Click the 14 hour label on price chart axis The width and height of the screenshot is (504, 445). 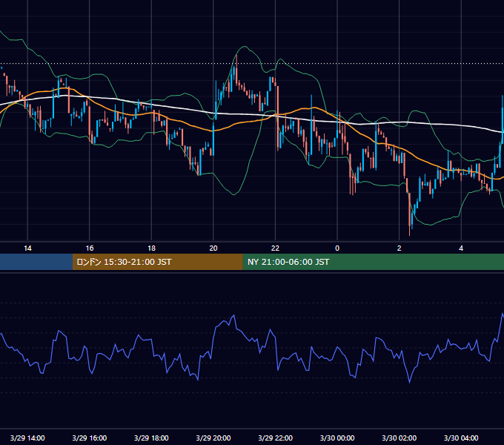(27, 248)
